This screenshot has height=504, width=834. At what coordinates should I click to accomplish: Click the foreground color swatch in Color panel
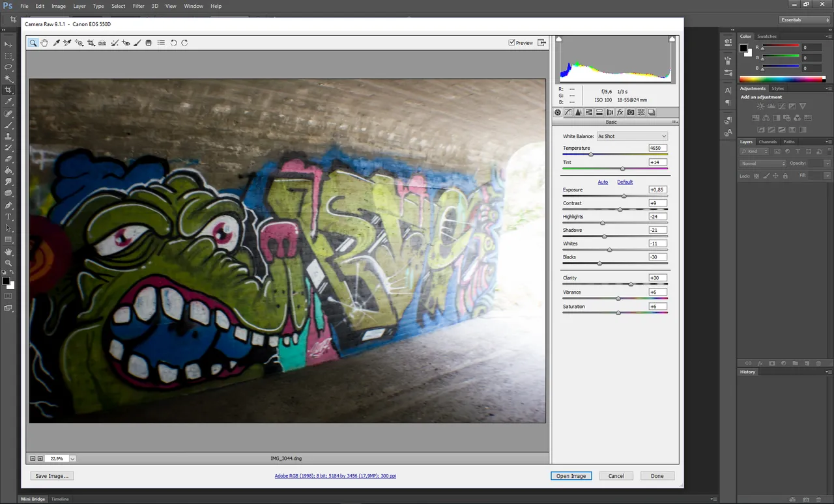[744, 48]
